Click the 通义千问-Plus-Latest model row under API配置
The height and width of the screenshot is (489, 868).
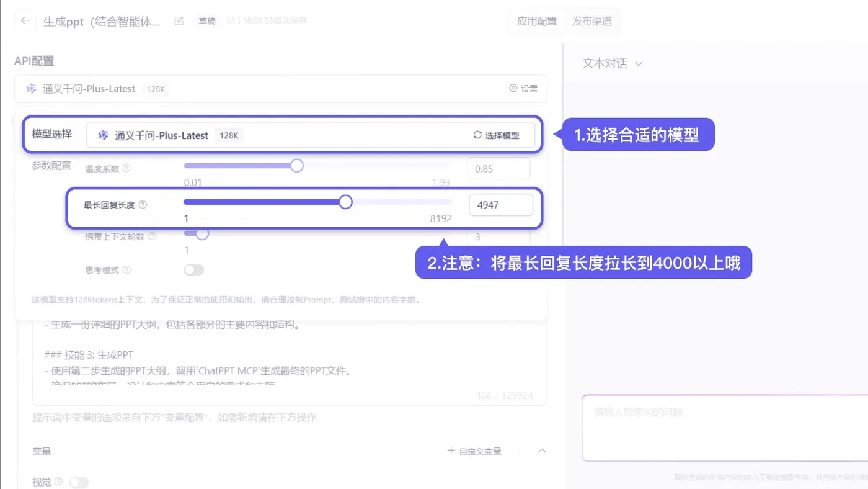click(x=281, y=89)
